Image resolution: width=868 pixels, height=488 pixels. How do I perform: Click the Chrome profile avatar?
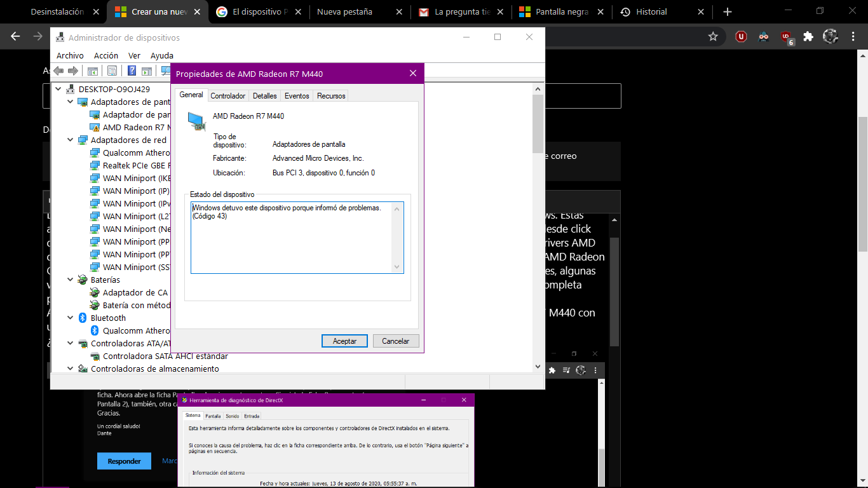[x=831, y=37]
